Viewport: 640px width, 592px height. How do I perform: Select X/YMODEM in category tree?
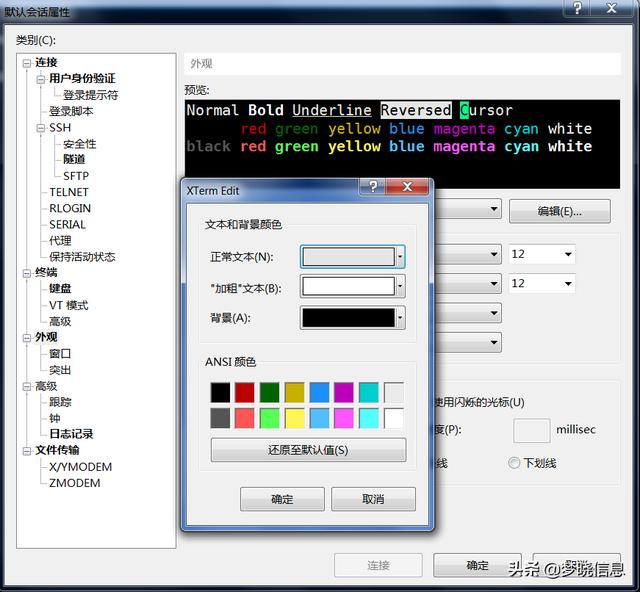click(x=80, y=467)
